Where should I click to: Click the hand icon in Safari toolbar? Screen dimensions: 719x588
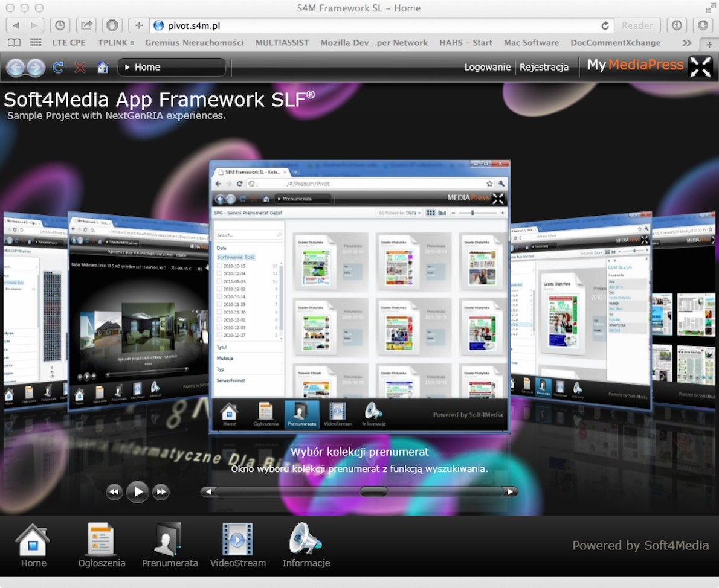(112, 25)
